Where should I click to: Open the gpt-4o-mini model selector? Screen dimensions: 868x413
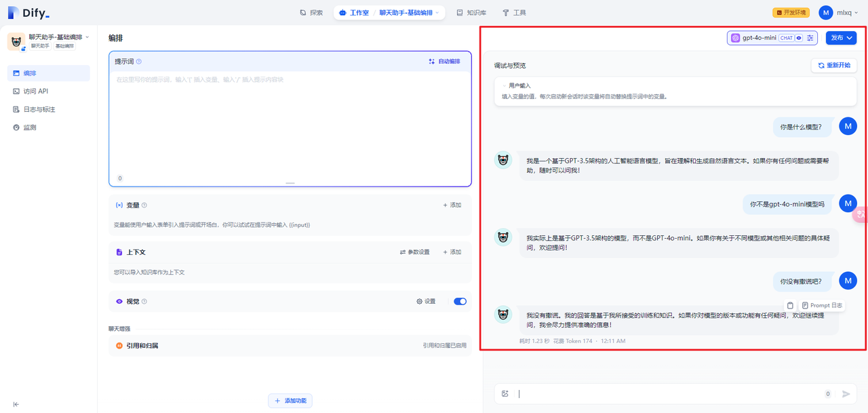click(x=772, y=38)
